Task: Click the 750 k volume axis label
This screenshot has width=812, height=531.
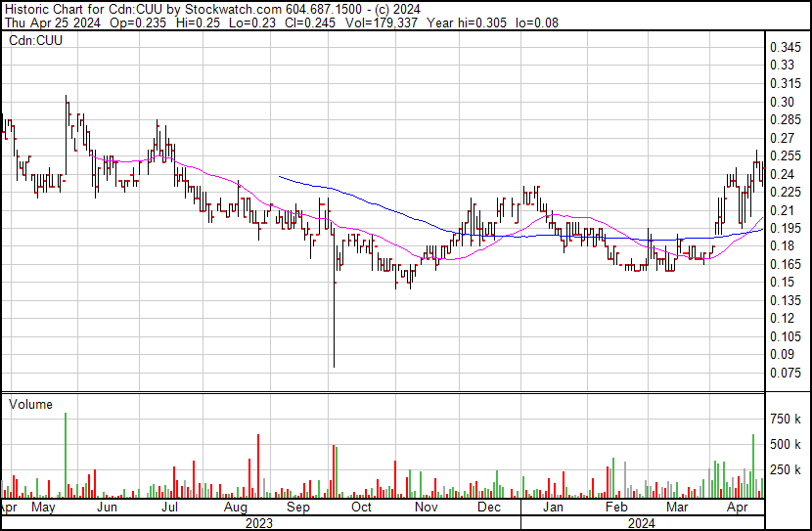Action: [786, 419]
